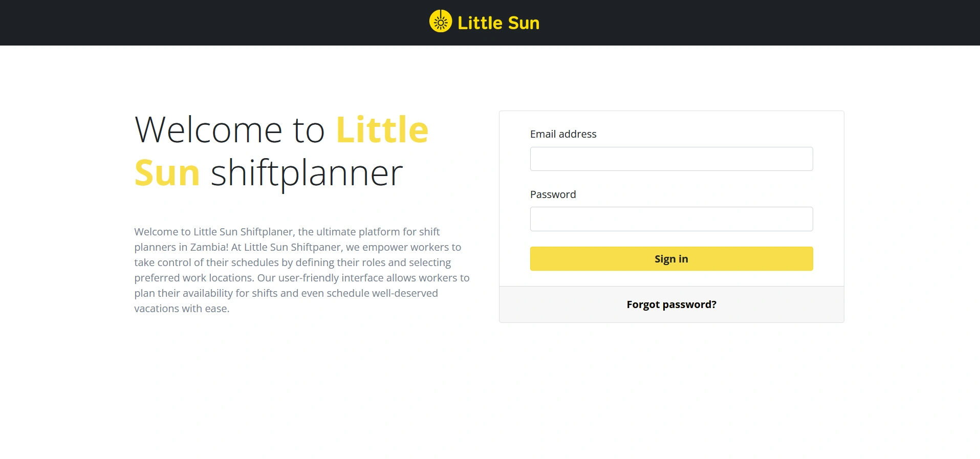Click the welcome description paragraph
Image resolution: width=980 pixels, height=459 pixels.
coord(301,270)
